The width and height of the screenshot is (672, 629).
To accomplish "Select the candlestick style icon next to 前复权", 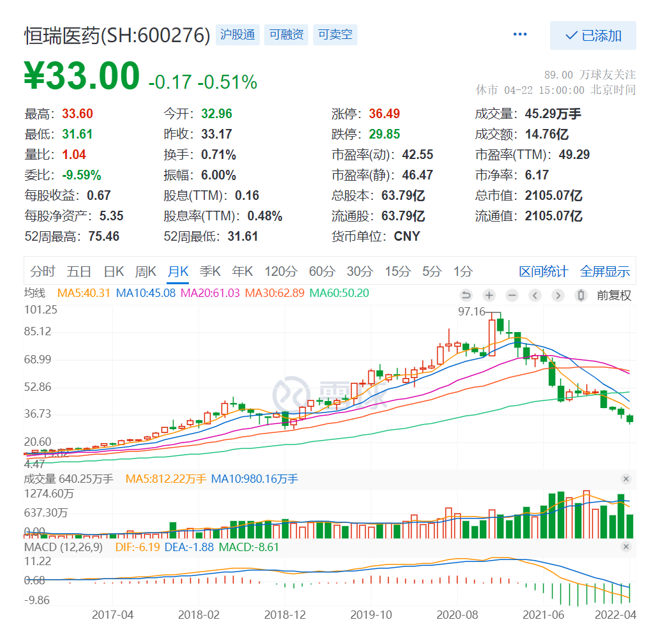I will click(579, 295).
